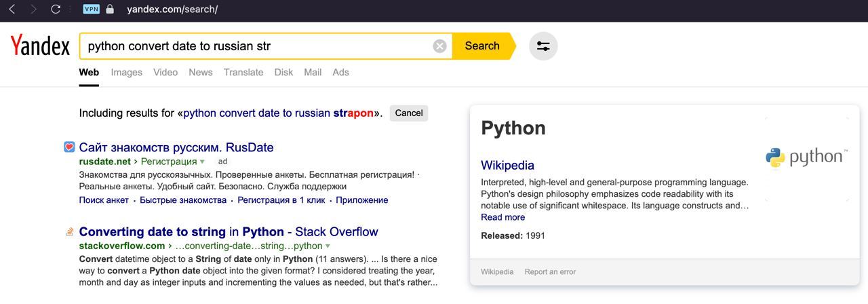Click the padlock site security icon
Viewport: 868px width, 304px height.
[x=110, y=9]
